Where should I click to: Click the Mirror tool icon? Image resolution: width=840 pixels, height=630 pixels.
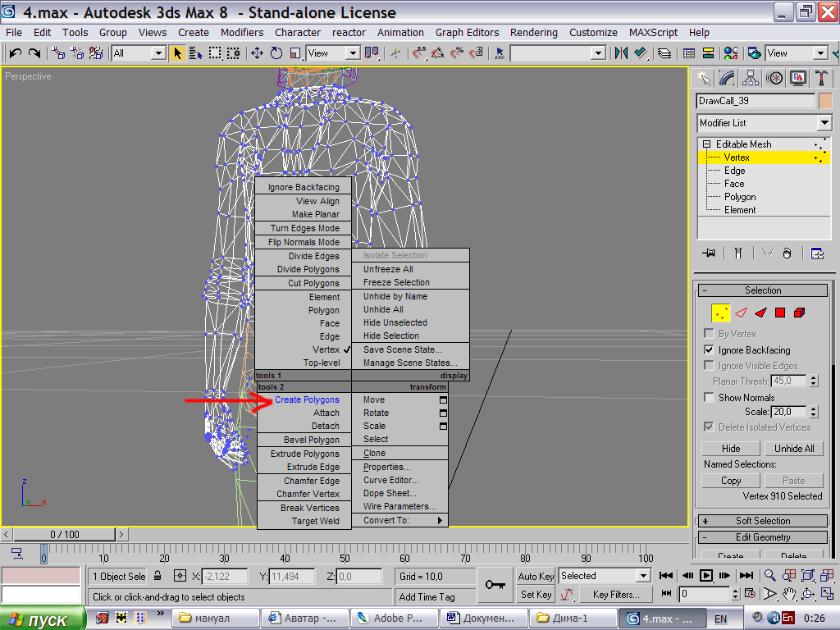pyautogui.click(x=622, y=53)
